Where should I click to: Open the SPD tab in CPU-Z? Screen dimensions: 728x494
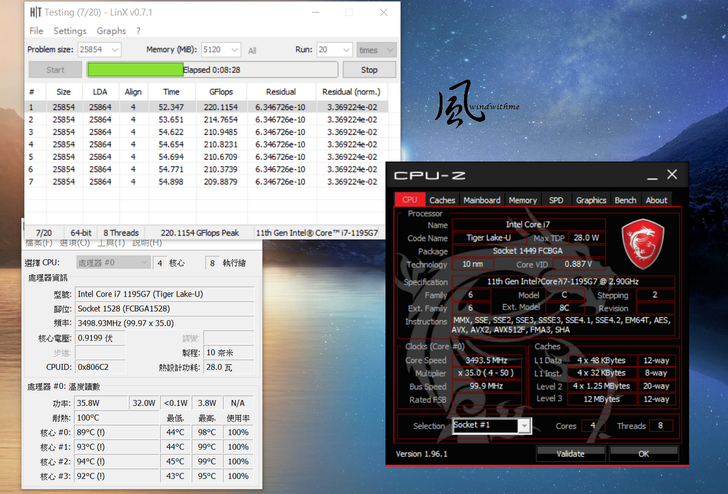[x=556, y=200]
